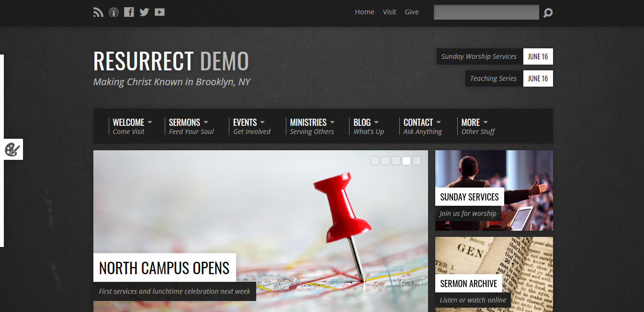
Task: Expand the Sermons dropdown menu
Action: pos(188,123)
